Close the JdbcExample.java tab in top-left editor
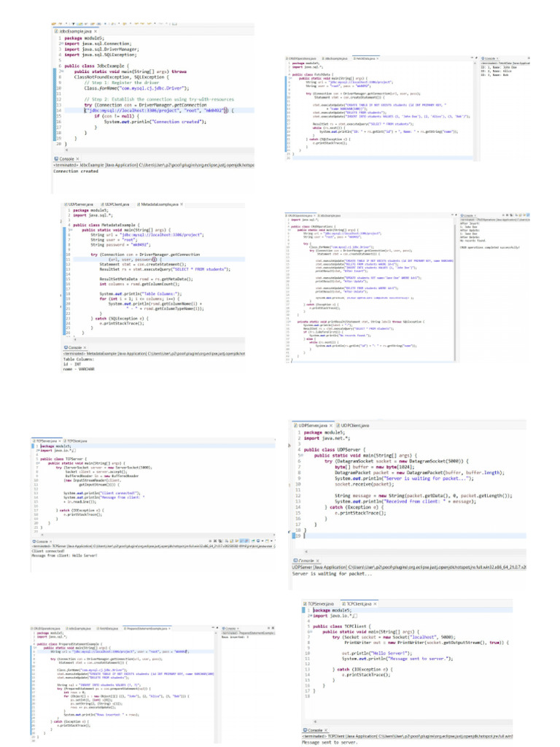The height and width of the screenshot is (747, 560). (96, 31)
